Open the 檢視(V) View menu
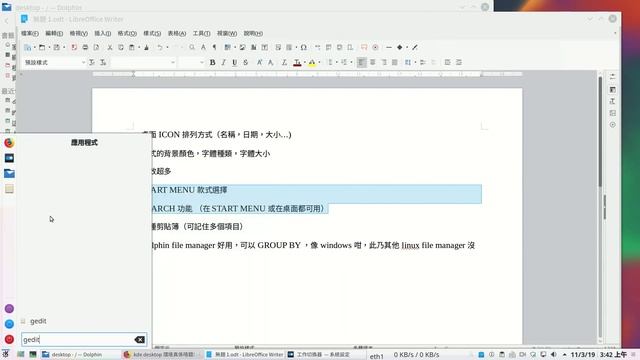Image resolution: width=640 pixels, height=360 pixels. click(78, 33)
